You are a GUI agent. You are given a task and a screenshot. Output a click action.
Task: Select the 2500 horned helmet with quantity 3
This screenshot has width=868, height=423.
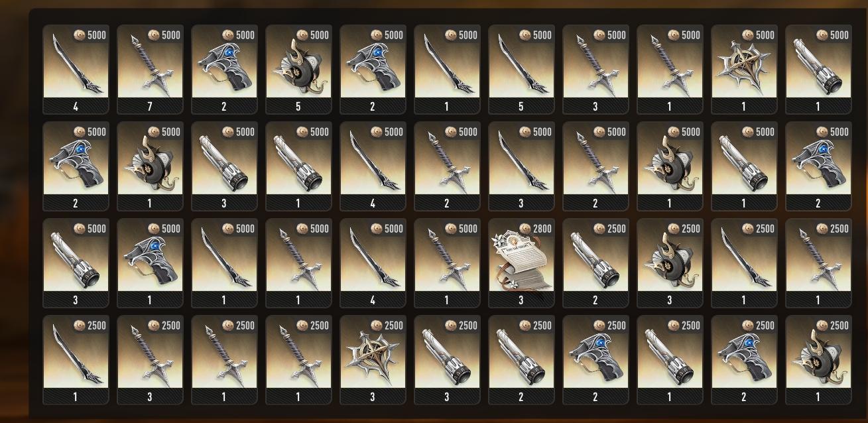coord(670,263)
